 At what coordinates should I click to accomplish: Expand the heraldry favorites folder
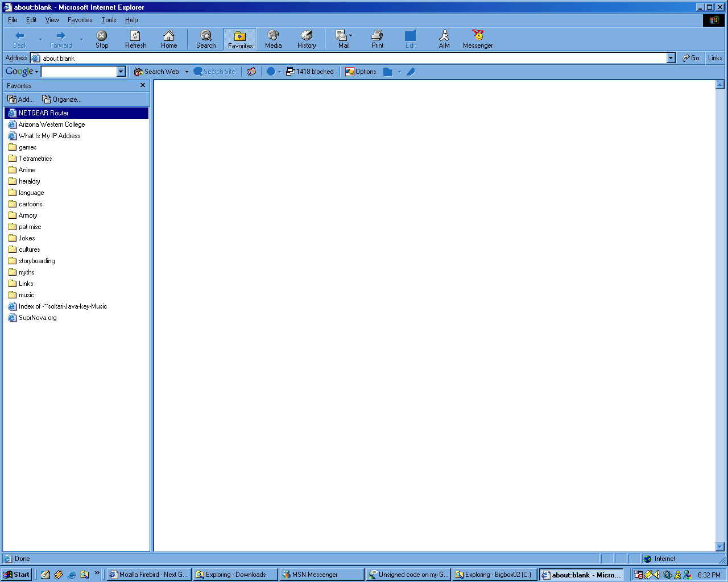click(76, 181)
